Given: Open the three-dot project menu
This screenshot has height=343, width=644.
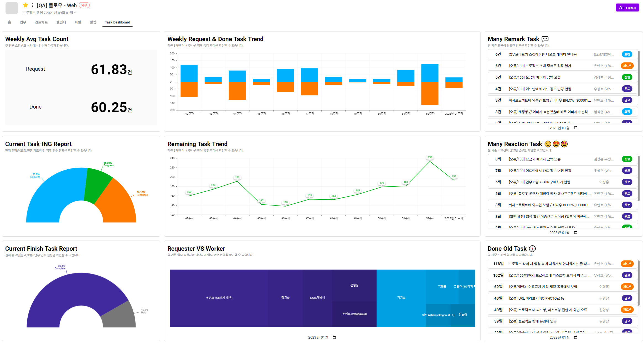Looking at the screenshot, I should point(33,5).
